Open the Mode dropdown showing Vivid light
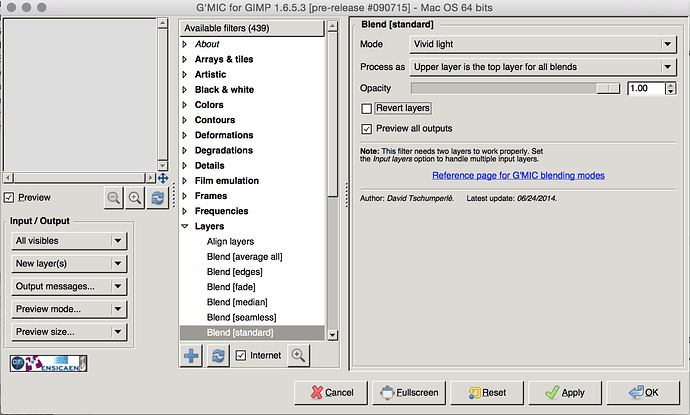 click(543, 44)
